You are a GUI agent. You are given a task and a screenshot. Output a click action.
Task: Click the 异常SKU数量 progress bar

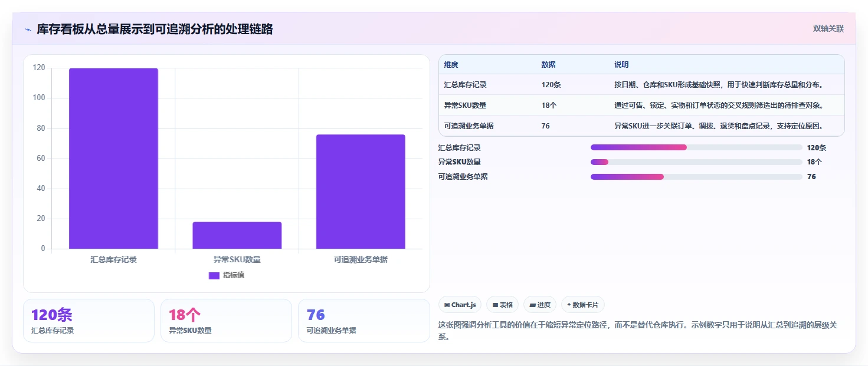(696, 162)
